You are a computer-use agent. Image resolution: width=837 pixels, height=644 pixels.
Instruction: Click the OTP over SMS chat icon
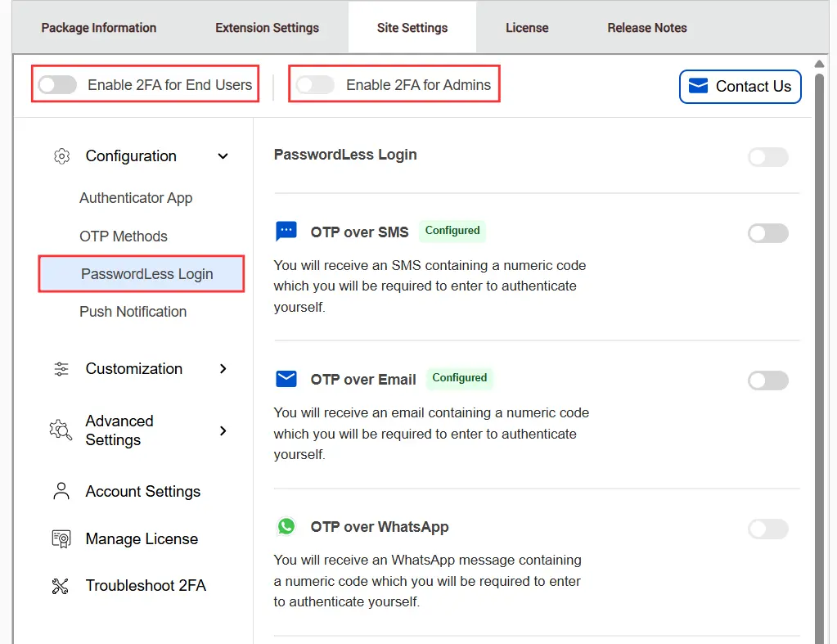click(x=286, y=231)
